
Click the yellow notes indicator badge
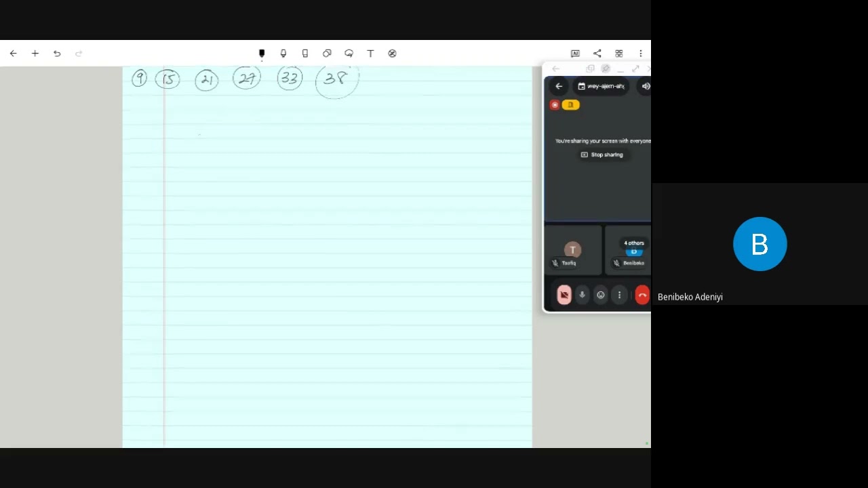pyautogui.click(x=571, y=105)
